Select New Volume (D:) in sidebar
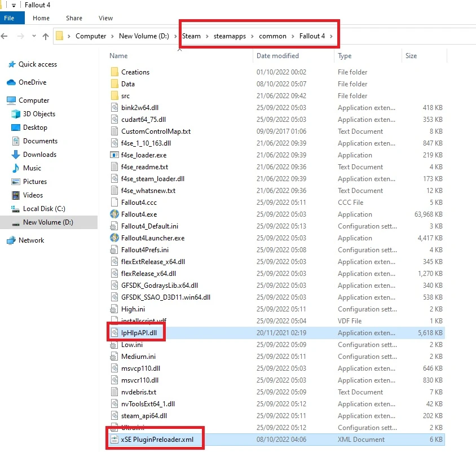The height and width of the screenshot is (452, 476). coord(48,222)
